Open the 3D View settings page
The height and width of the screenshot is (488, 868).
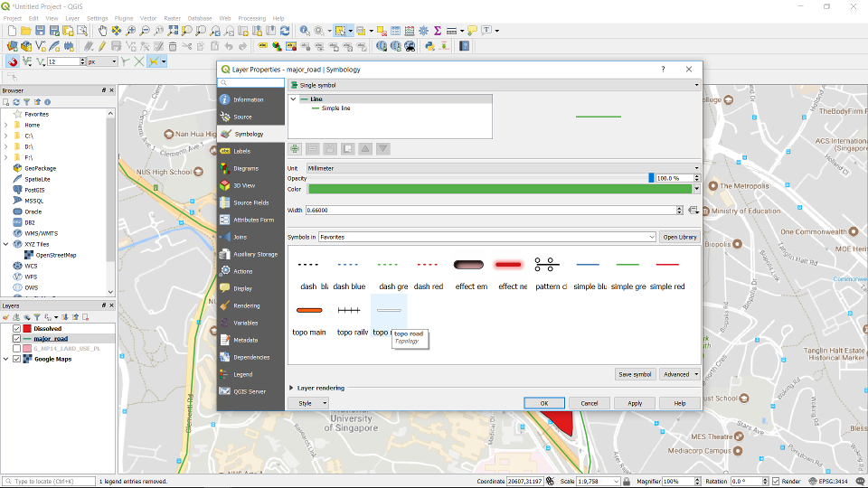[243, 185]
